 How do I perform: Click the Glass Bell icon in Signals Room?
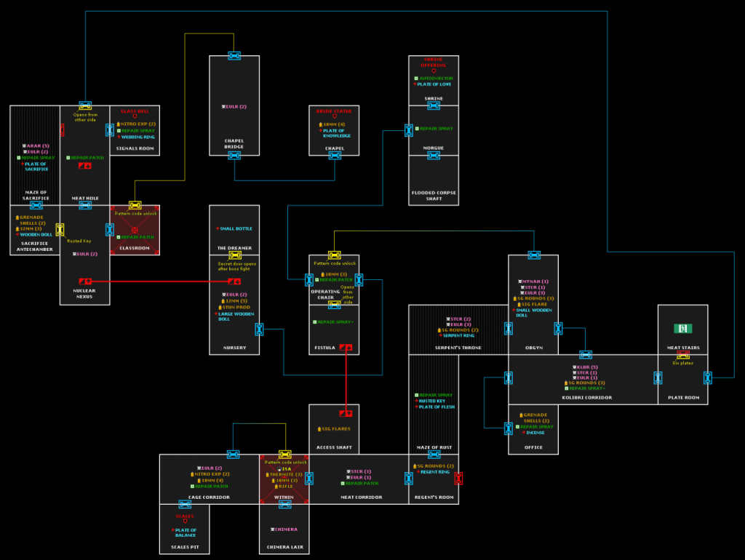coord(135,116)
